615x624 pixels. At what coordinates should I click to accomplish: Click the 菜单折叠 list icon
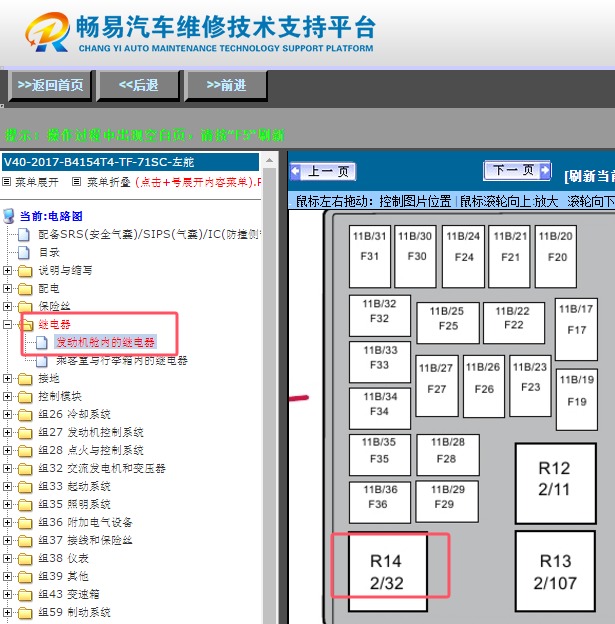point(76,182)
